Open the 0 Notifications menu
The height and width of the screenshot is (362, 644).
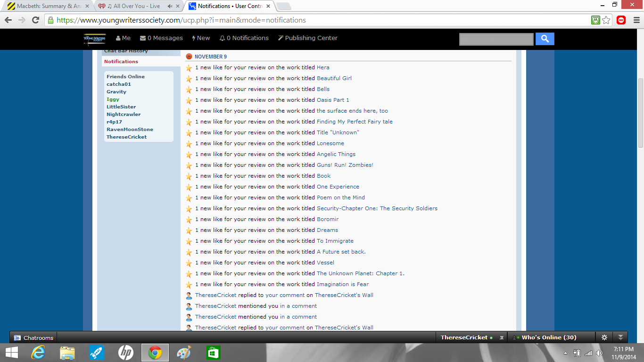coord(244,38)
